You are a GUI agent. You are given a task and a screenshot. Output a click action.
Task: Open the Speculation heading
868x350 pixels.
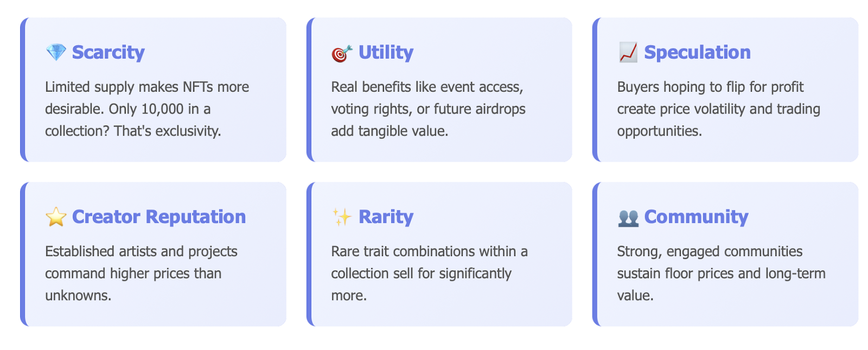pyautogui.click(x=697, y=53)
